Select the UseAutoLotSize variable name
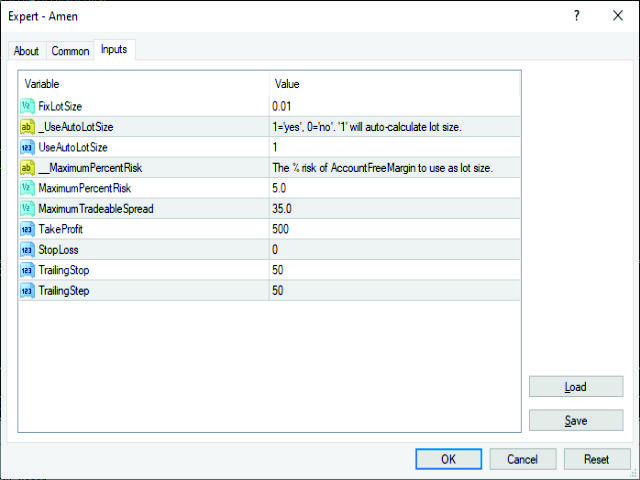Image resolution: width=640 pixels, height=480 pixels. (73, 147)
